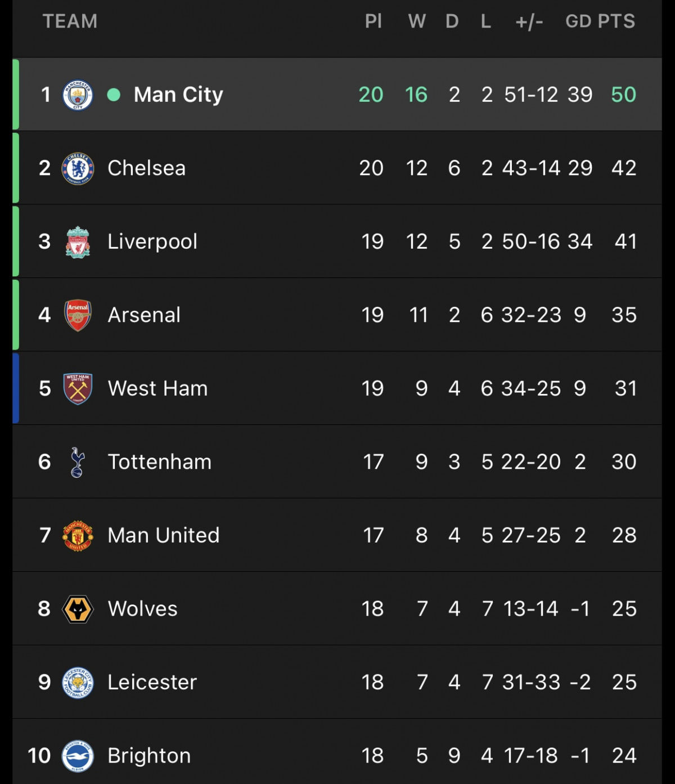
Task: Select the Tottenham cockerel logo
Action: 78,462
